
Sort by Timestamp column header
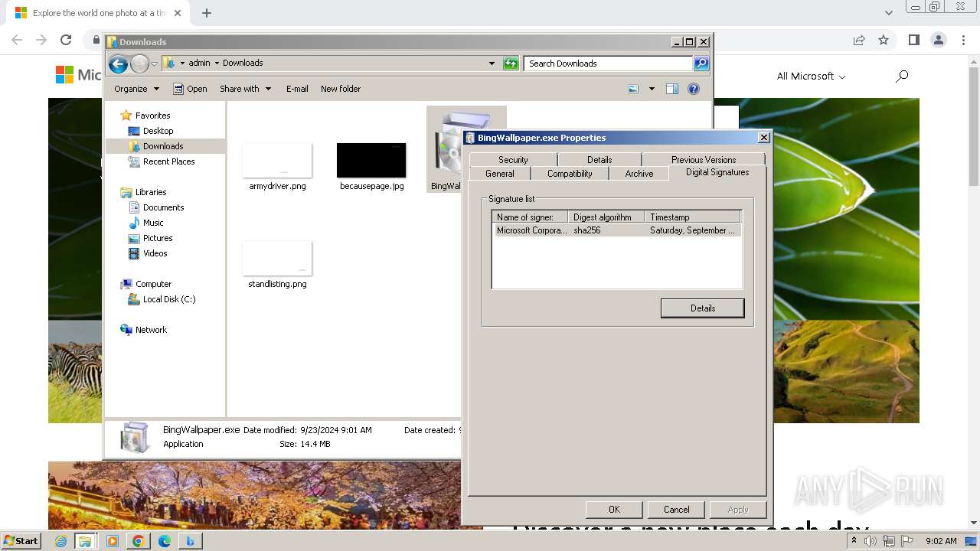[x=693, y=217]
